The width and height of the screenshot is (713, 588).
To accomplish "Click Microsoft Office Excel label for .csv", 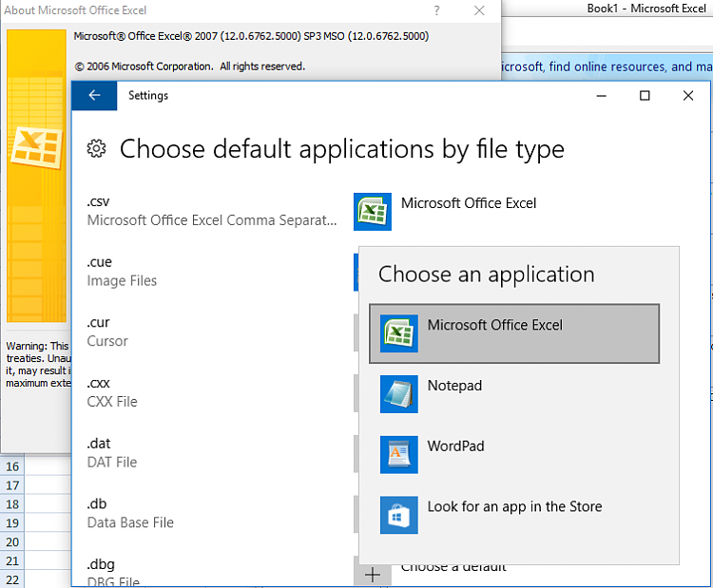I will coord(469,203).
